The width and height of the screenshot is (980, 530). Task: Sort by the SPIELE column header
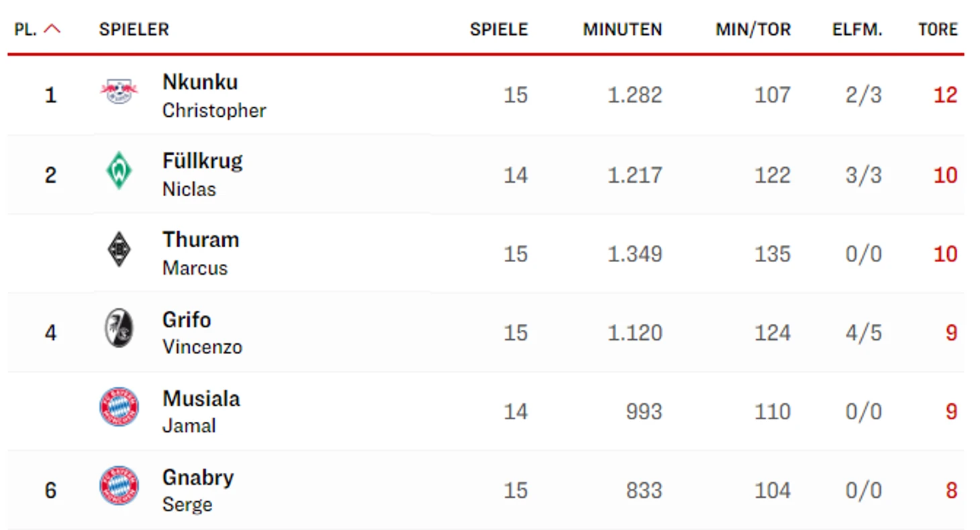pos(499,30)
